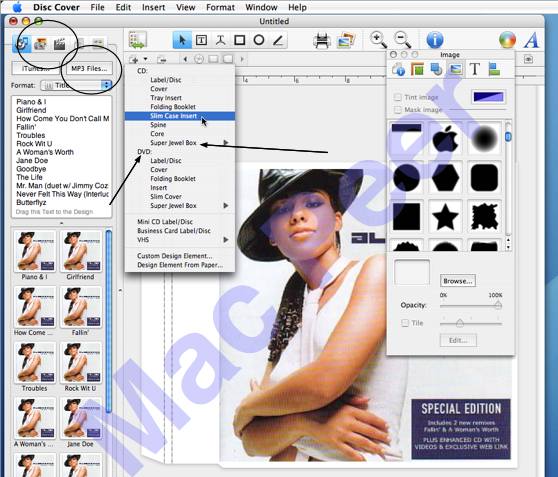Open the alignment tab in inspector
558x477 pixels.
tap(494, 69)
